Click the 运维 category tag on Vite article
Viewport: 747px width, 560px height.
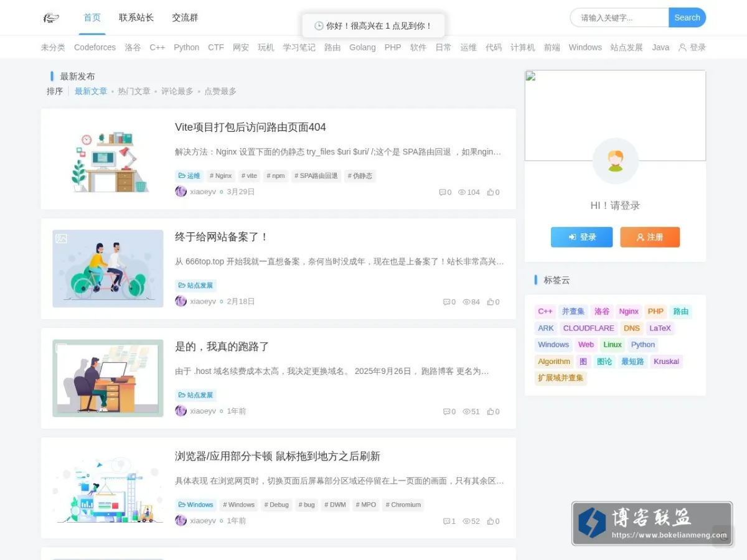(189, 176)
